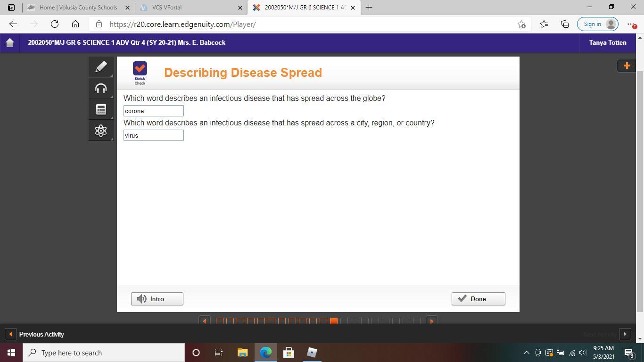The width and height of the screenshot is (644, 362).
Task: Open the Favorites list
Action: click(544, 24)
